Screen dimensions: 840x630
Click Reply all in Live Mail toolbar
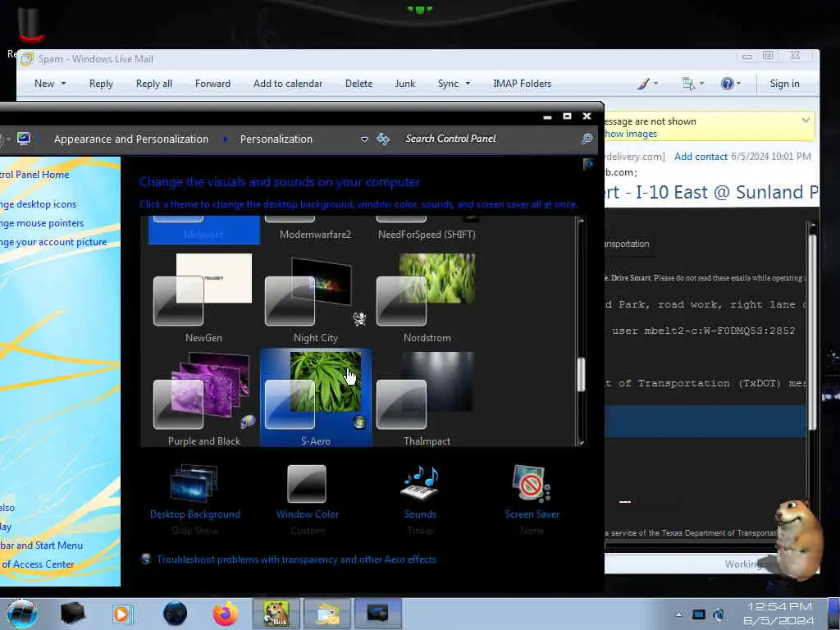[153, 84]
